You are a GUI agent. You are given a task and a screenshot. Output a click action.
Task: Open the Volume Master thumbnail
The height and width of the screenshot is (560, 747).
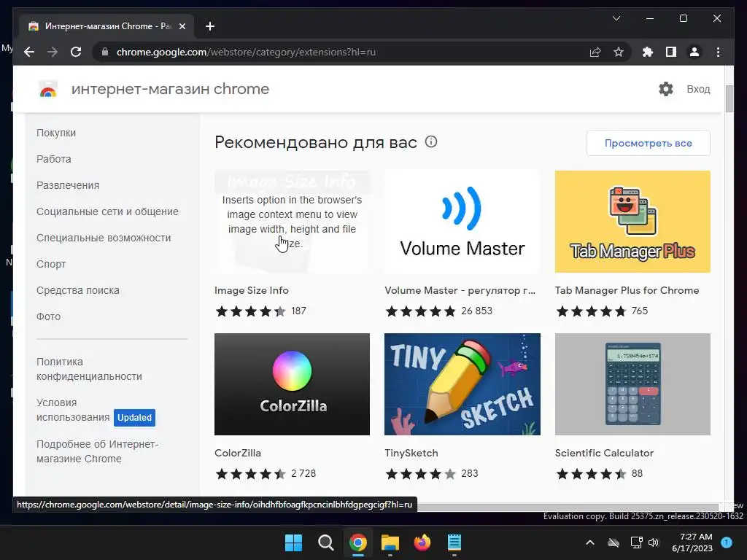(x=462, y=222)
